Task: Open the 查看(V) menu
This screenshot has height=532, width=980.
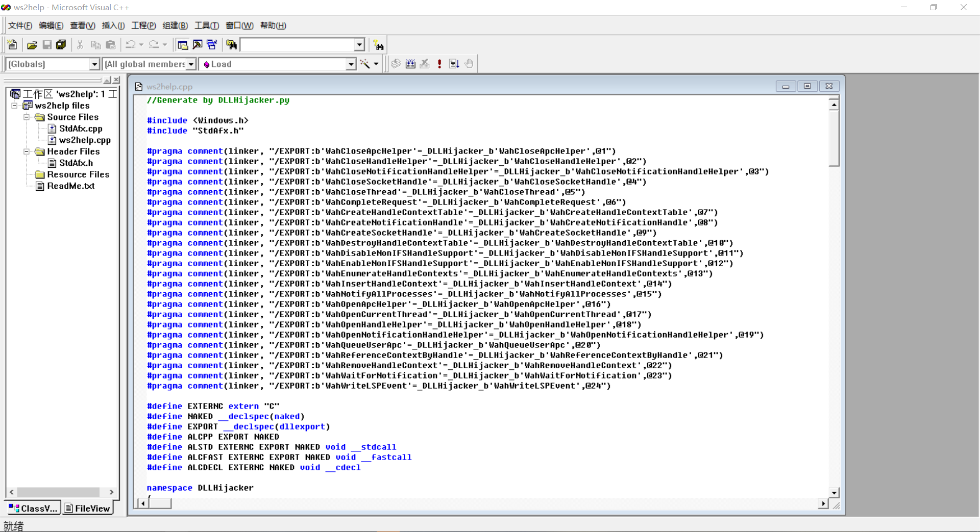Action: pyautogui.click(x=82, y=26)
